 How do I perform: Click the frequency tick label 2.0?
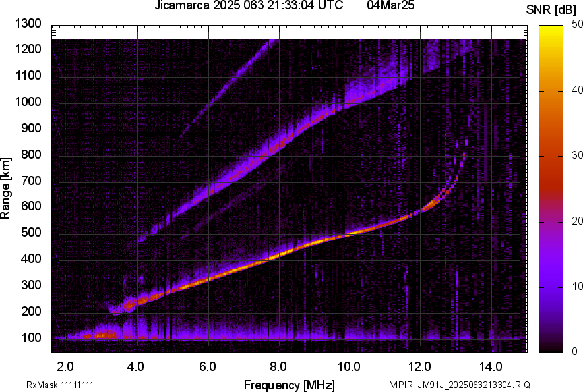pos(65,367)
